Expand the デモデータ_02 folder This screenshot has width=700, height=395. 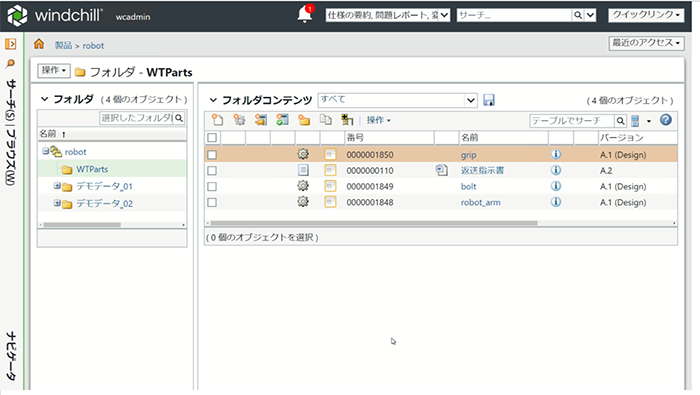(x=57, y=203)
